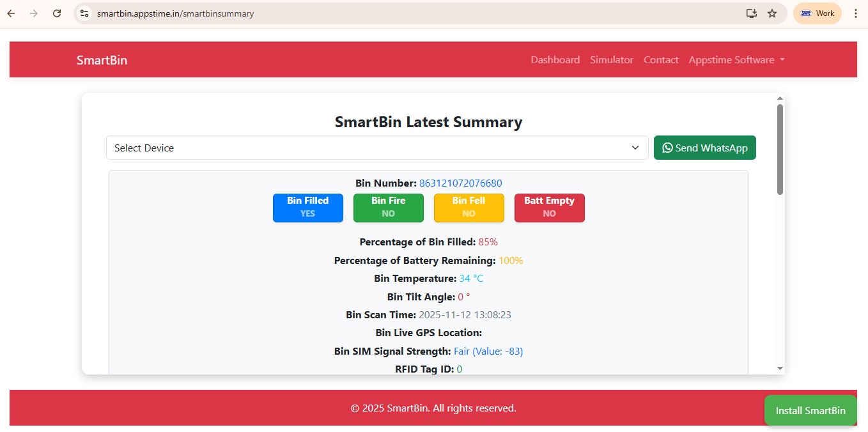The height and width of the screenshot is (432, 868).
Task: Open the Select Device dropdown
Action: (377, 148)
